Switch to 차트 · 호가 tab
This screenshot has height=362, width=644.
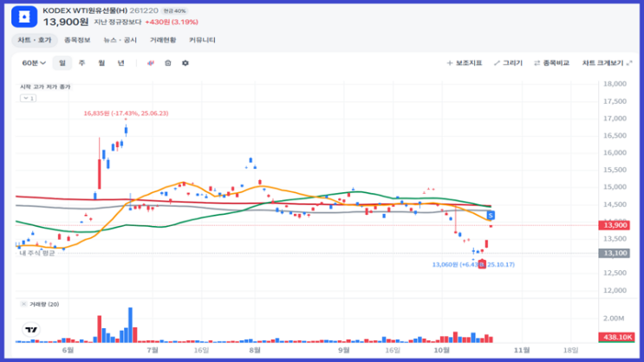click(x=35, y=40)
